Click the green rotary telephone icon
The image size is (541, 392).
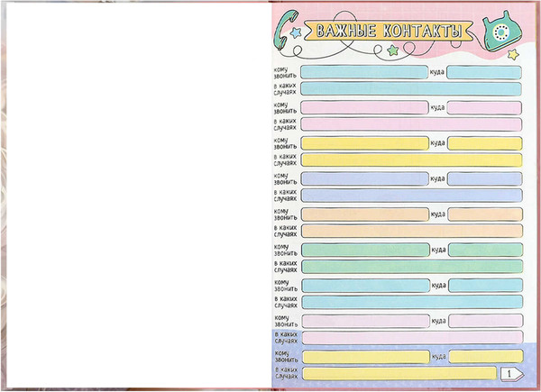[500, 32]
